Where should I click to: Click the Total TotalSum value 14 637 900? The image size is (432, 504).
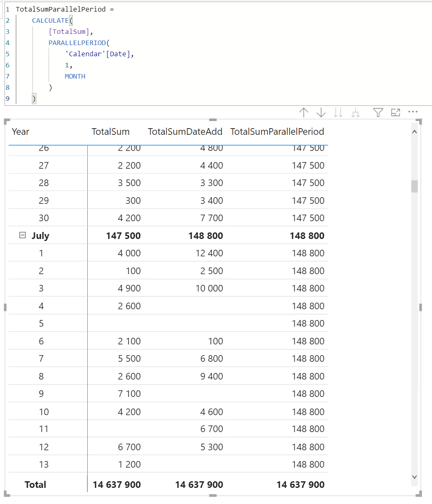point(117,485)
